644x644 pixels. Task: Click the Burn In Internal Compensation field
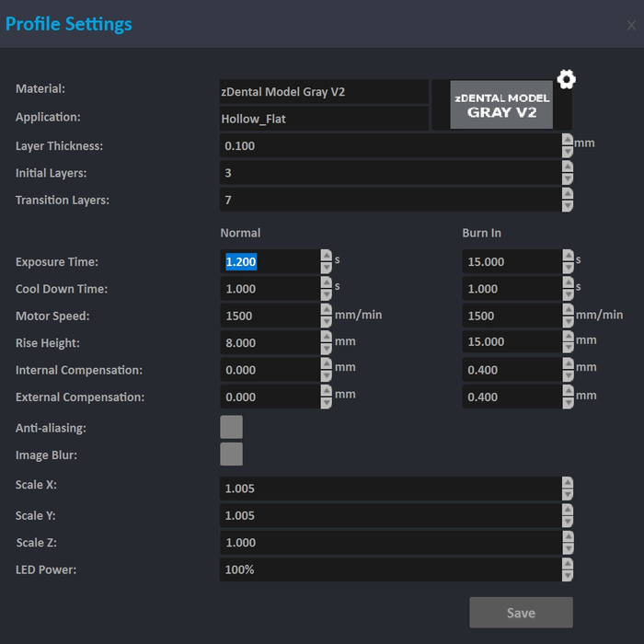click(511, 370)
